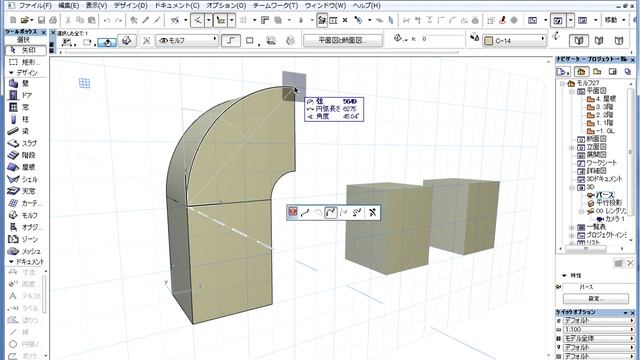Viewport: 640px width, 360px height.
Task: Click the Undo arrow icon
Action: coord(107,20)
